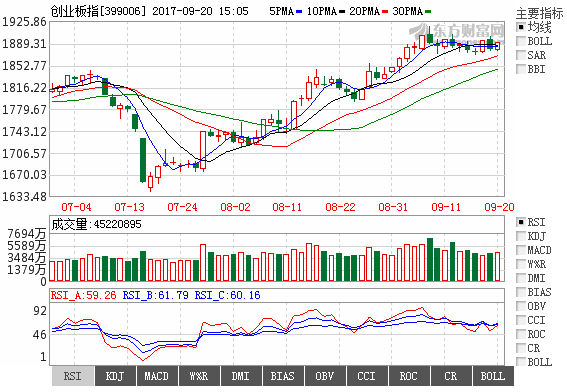The image size is (567, 392).
Task: Click the RSI_C:60.16 value text
Action: click(x=227, y=295)
